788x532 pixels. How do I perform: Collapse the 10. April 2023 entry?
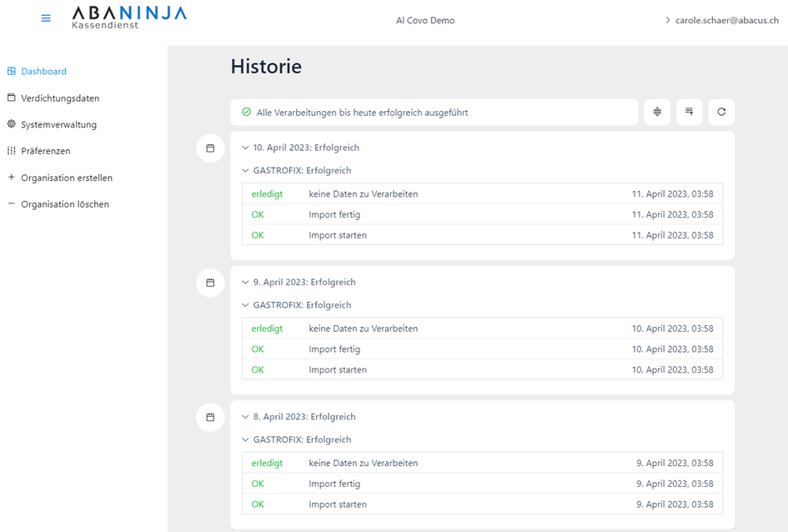246,148
